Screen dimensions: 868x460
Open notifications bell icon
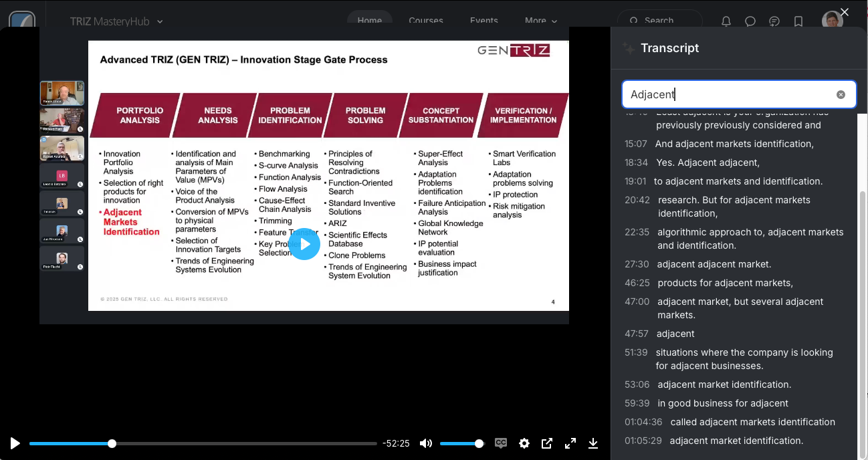tap(726, 21)
